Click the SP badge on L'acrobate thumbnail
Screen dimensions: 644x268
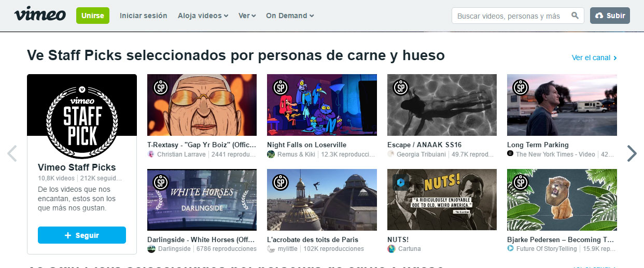click(x=281, y=182)
